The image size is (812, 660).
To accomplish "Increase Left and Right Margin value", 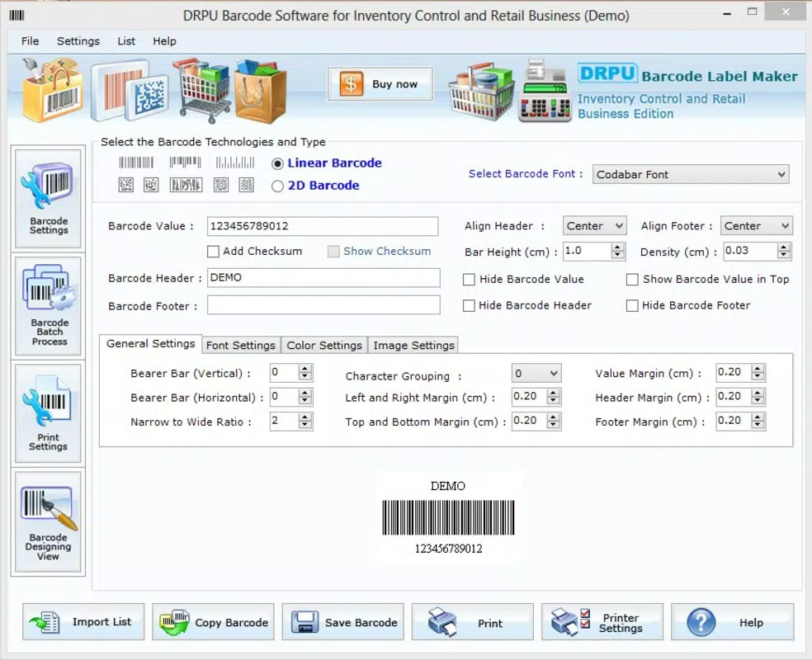I will click(554, 393).
